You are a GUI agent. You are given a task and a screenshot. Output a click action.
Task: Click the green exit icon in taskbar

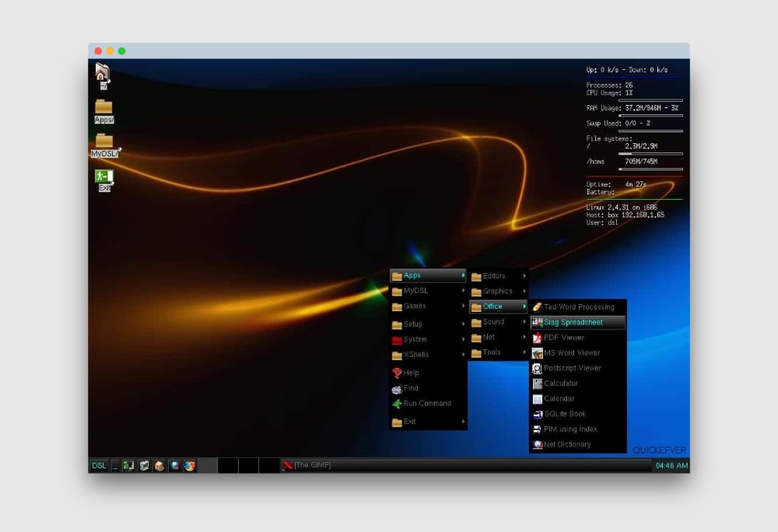[x=128, y=466]
